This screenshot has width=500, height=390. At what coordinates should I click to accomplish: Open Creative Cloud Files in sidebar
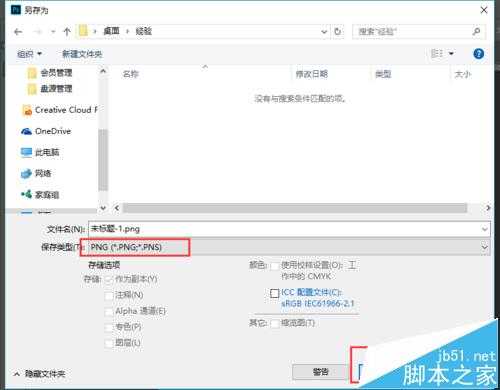pos(60,110)
